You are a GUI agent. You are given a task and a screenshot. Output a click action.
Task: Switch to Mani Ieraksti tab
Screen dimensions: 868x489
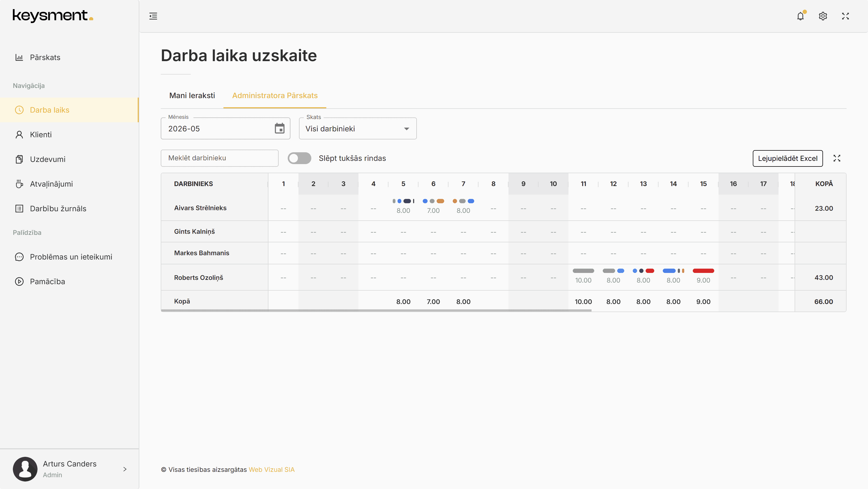coord(192,95)
